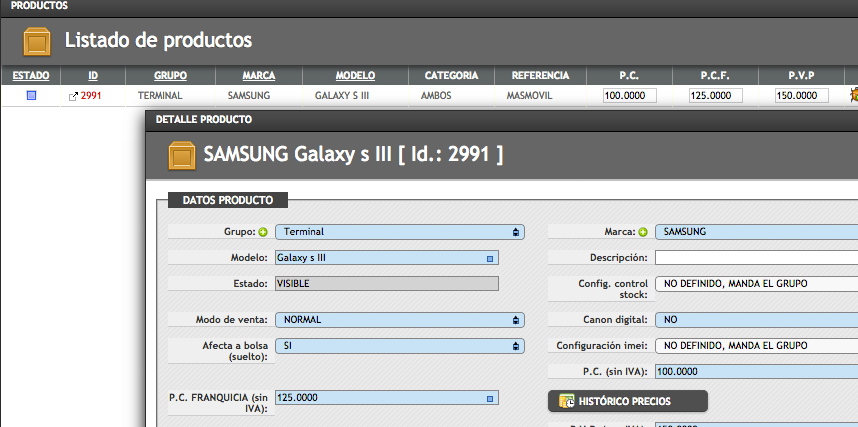Click the DATOS PRODUCTO section label

pyautogui.click(x=228, y=200)
